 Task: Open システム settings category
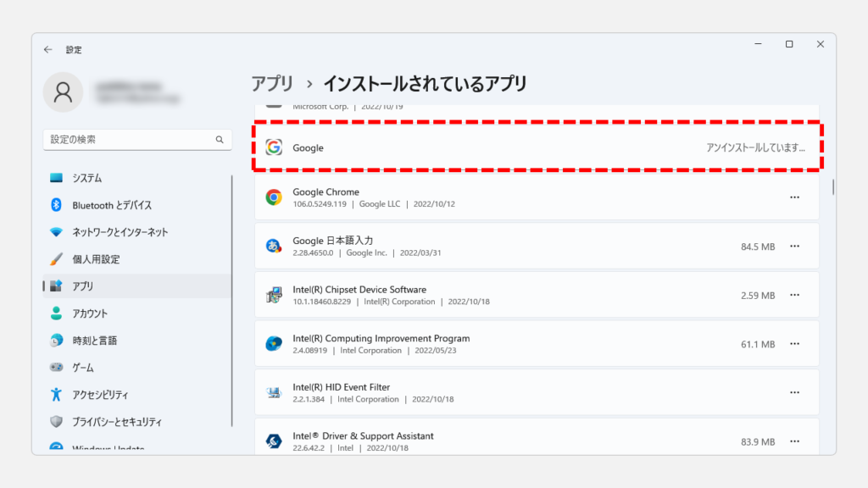[x=87, y=178]
